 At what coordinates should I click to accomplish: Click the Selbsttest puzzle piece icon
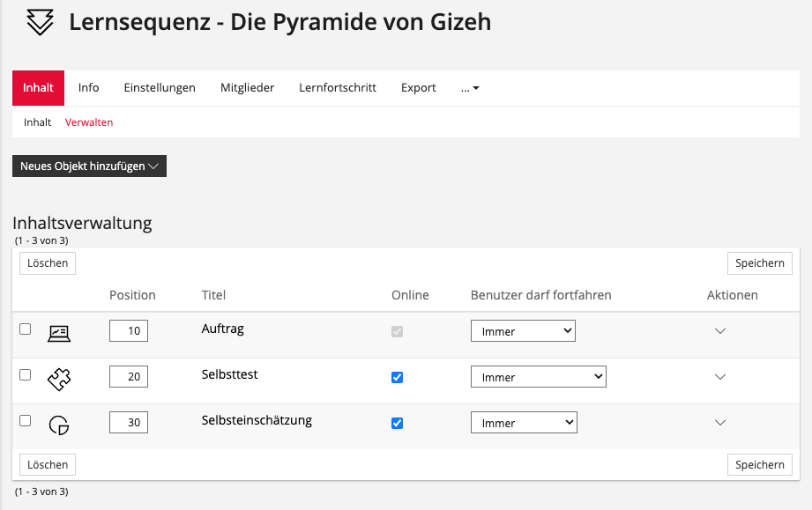coord(59,379)
